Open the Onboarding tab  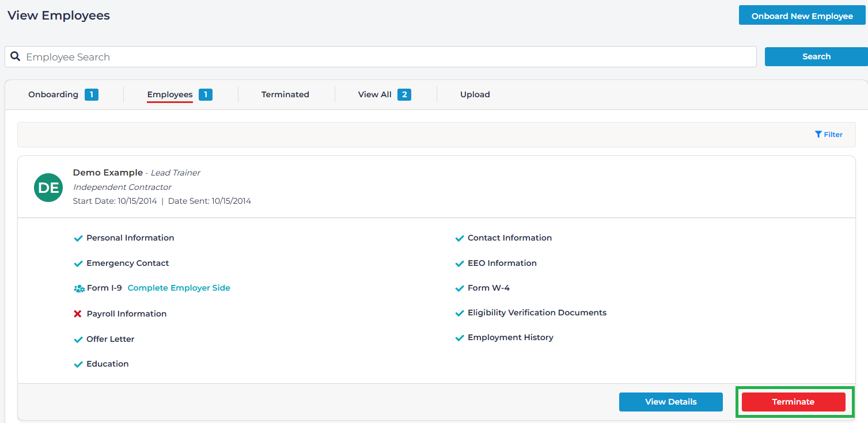tap(54, 94)
